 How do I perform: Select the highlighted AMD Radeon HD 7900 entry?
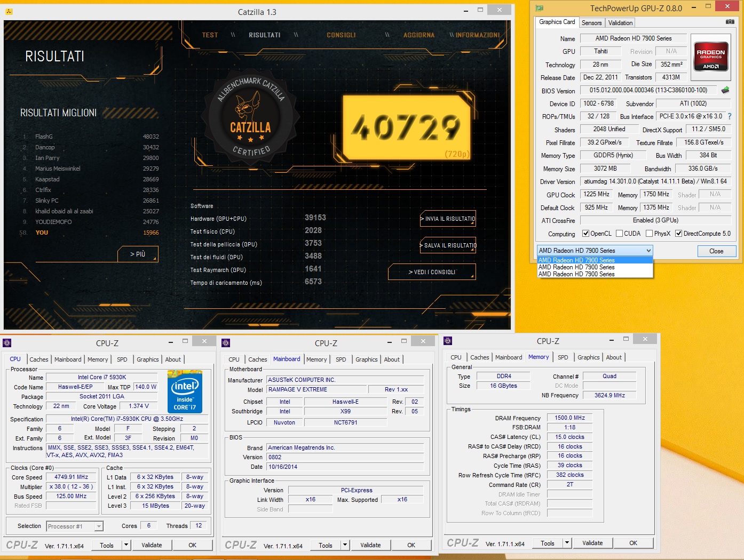(x=595, y=260)
